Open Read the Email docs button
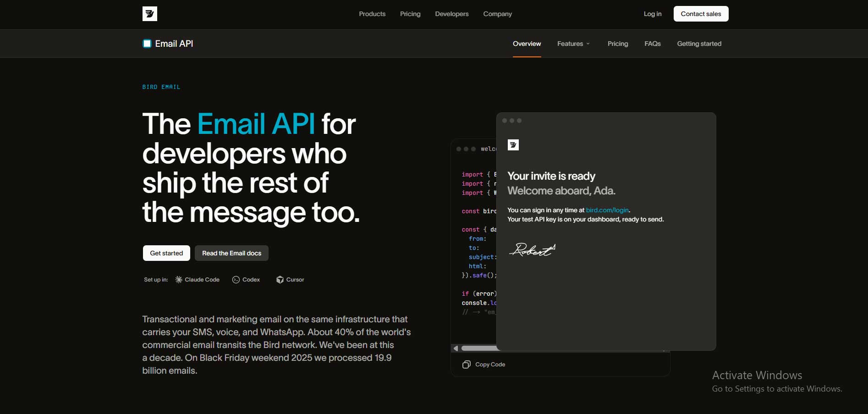 (232, 253)
